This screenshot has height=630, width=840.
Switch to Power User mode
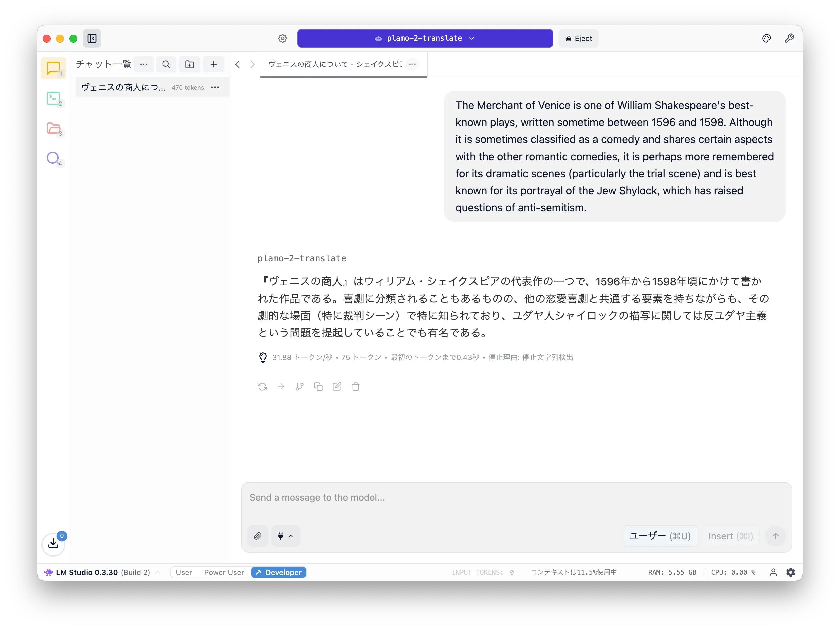tap(224, 572)
